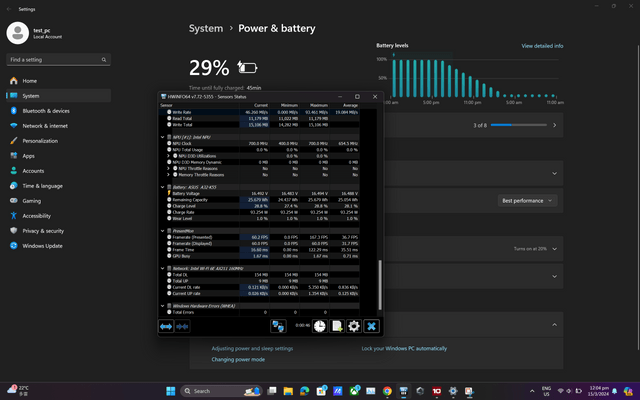
Task: Click Find a setting search field
Action: pos(58,60)
